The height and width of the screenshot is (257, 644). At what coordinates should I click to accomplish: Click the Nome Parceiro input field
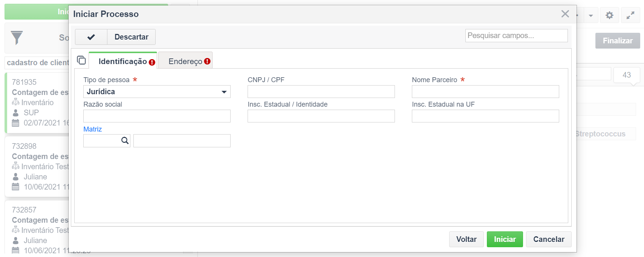pyautogui.click(x=485, y=92)
